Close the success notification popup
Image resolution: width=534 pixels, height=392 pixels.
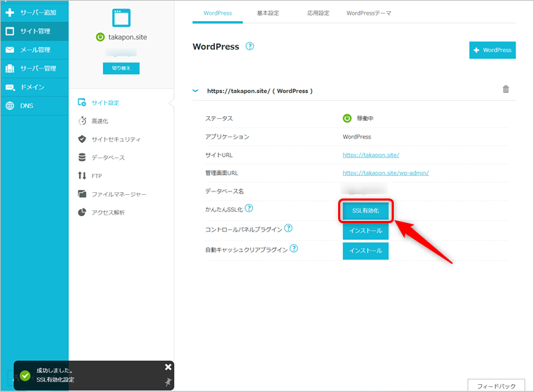pyautogui.click(x=168, y=367)
